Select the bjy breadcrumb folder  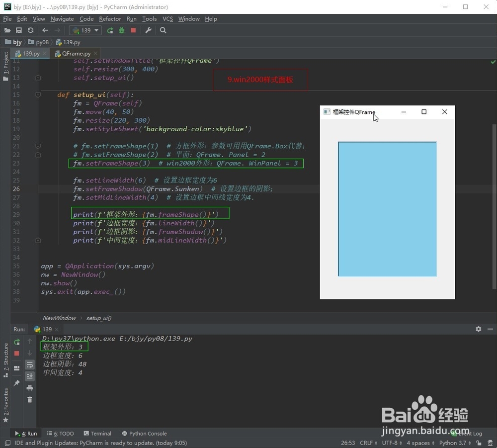coord(13,42)
